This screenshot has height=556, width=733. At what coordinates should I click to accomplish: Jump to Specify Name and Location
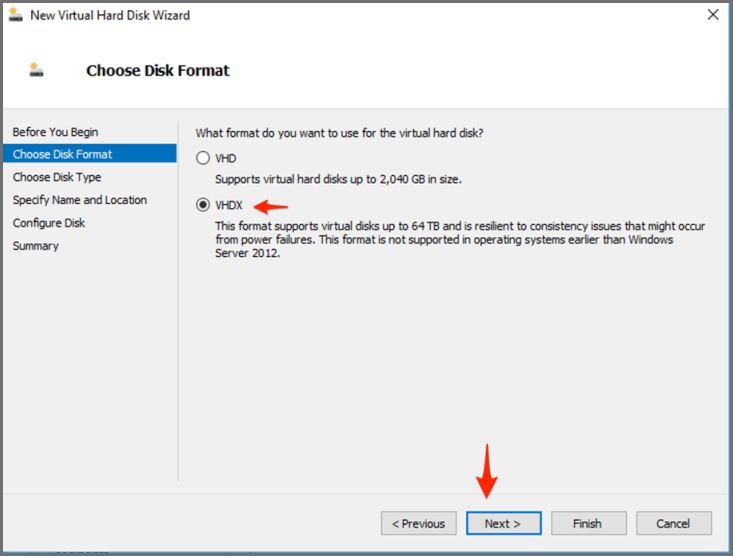pyautogui.click(x=79, y=200)
